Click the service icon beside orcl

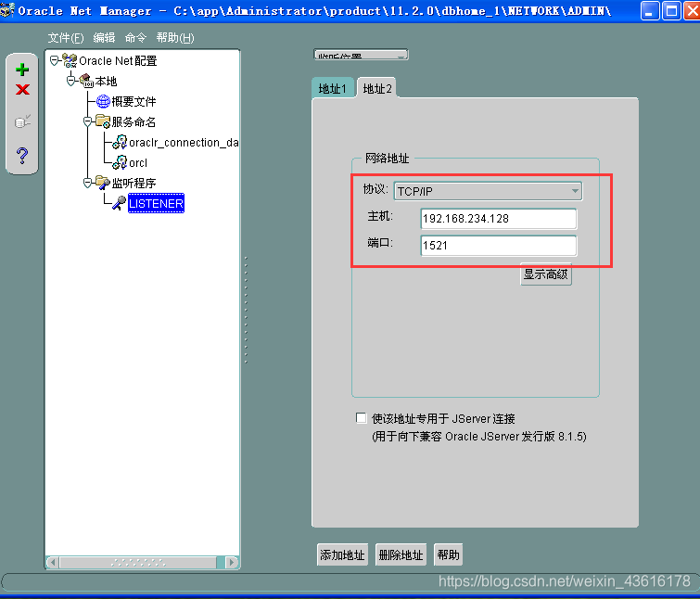coord(120,162)
